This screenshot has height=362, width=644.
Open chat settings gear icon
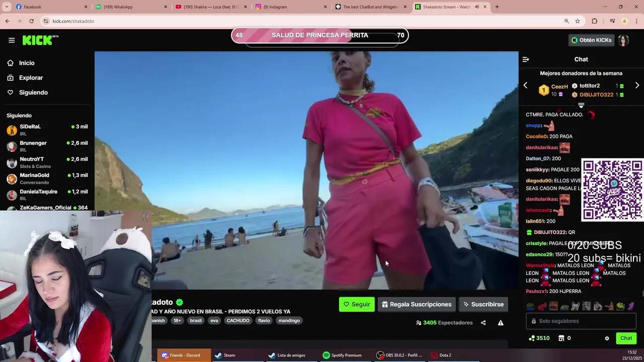click(x=607, y=338)
